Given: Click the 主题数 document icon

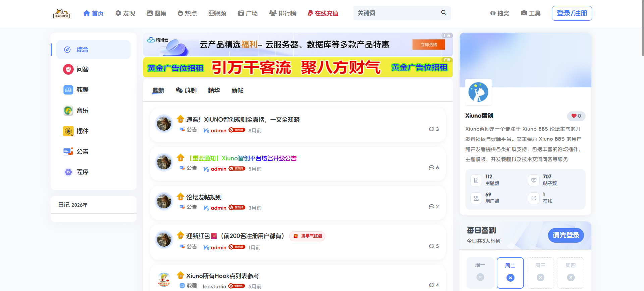Looking at the screenshot, I should tap(476, 180).
